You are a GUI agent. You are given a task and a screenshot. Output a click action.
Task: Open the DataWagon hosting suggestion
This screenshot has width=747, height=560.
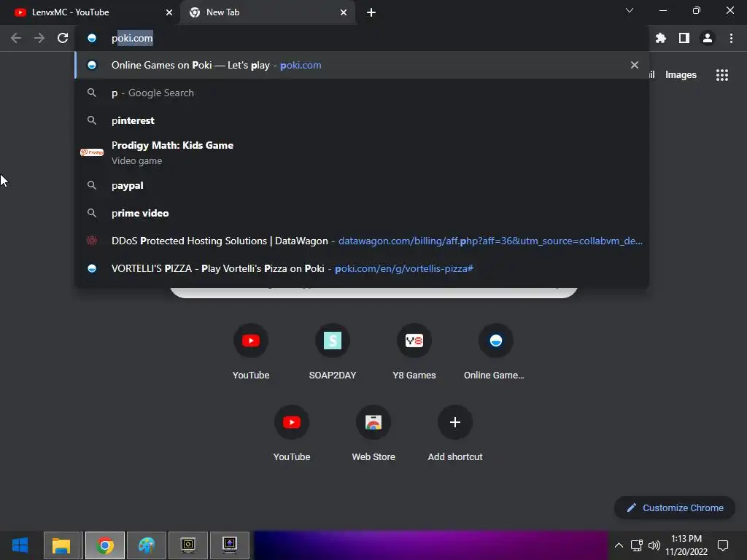click(x=362, y=241)
